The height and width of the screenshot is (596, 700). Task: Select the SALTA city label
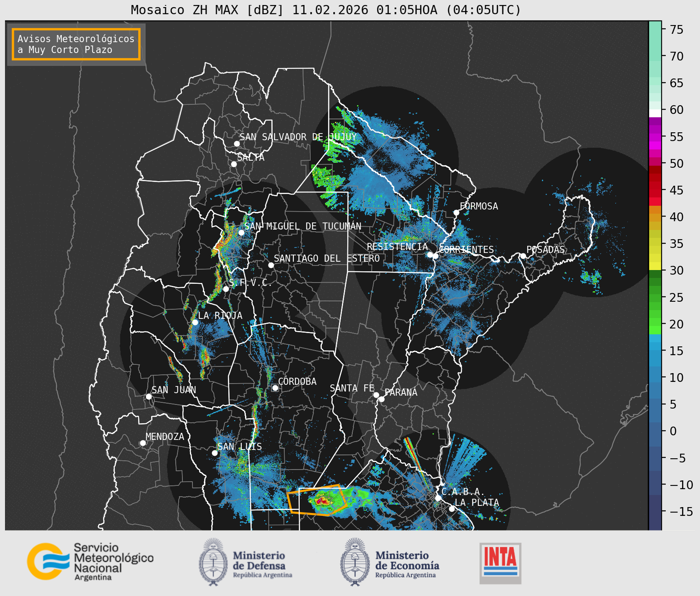251,157
